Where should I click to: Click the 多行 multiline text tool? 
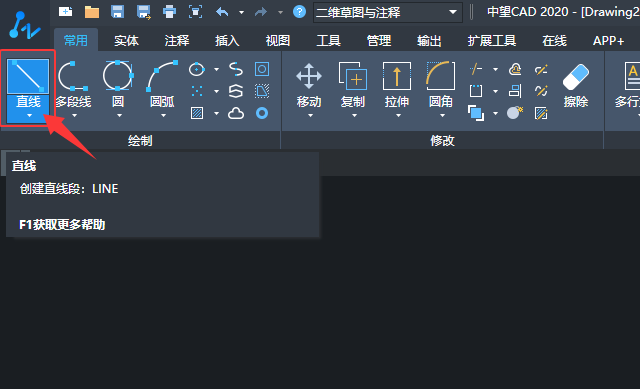click(627, 84)
